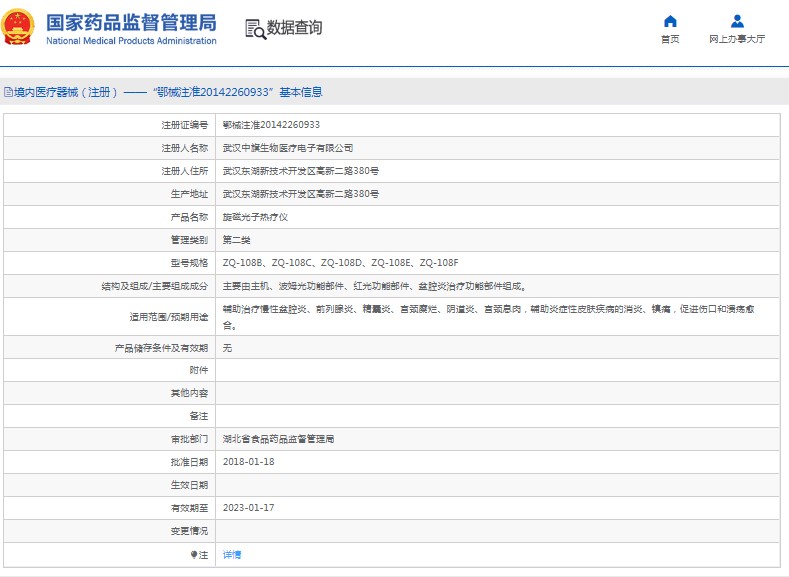Click the 批准日期 label
This screenshot has height=577, width=789.
(x=189, y=462)
